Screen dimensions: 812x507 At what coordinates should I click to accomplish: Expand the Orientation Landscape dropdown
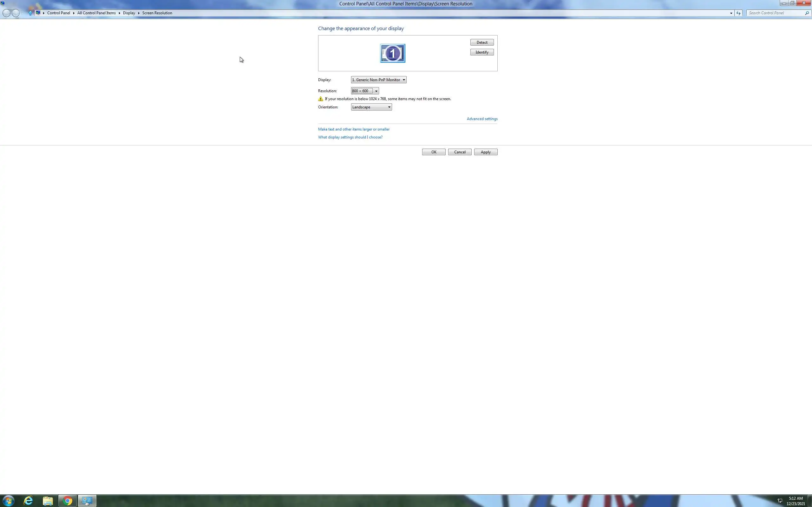[371, 107]
